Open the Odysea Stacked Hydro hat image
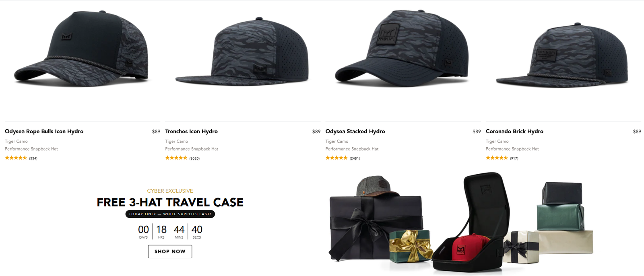Image resolution: width=644 pixels, height=276 pixels. pos(402,48)
